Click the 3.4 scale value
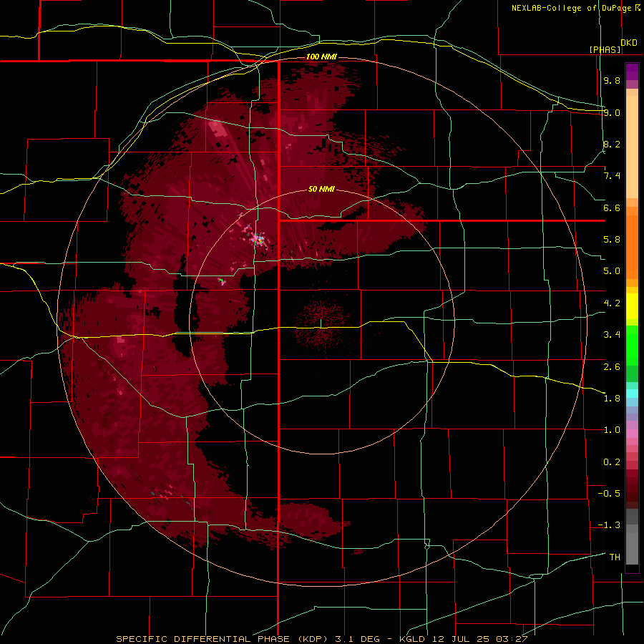This screenshot has height=644, width=644. (612, 335)
